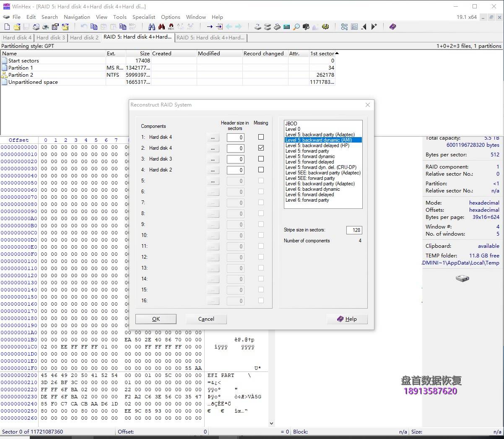Open the Tools menu
504x439 pixels.
tap(120, 17)
